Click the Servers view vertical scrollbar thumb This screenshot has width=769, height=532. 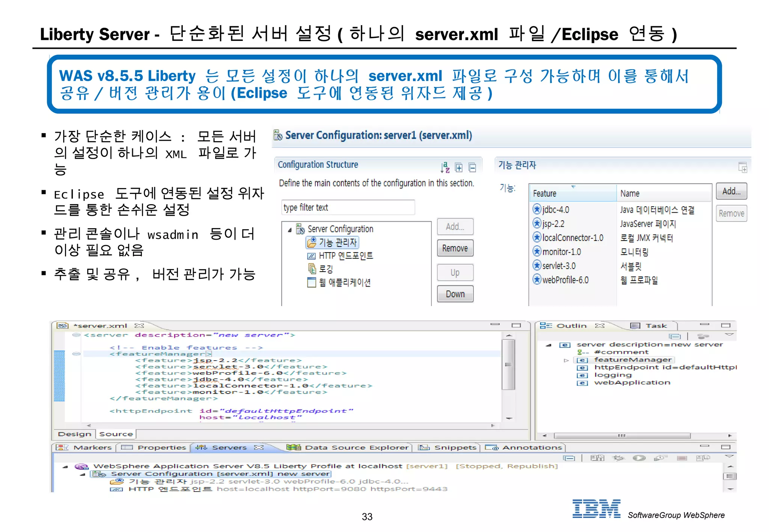click(x=729, y=476)
